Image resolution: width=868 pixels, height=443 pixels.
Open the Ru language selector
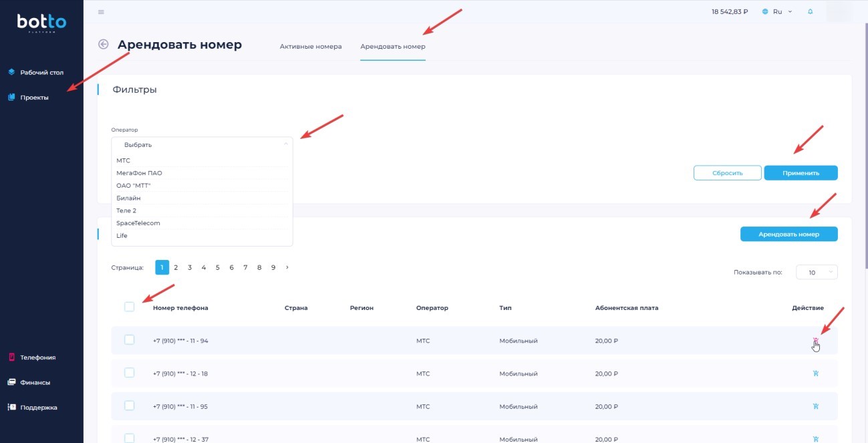(777, 12)
